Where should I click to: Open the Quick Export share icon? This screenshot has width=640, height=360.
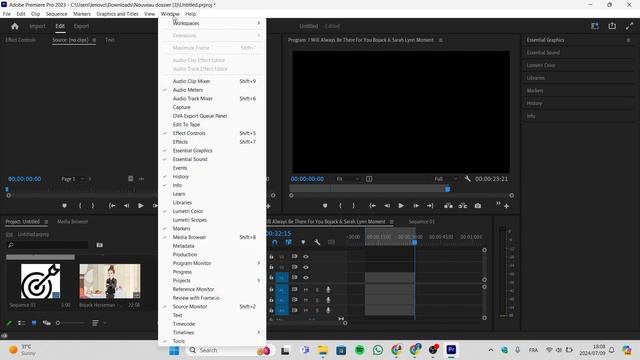pyautogui.click(x=612, y=26)
